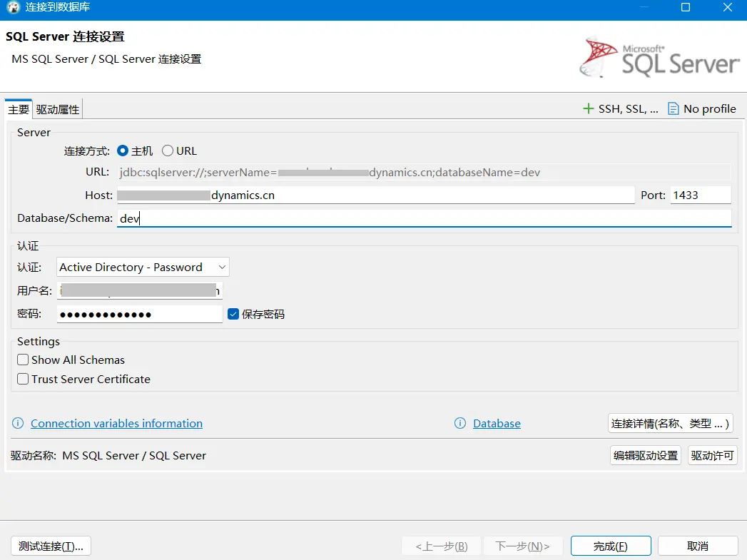This screenshot has height=560, width=747.
Task: Focus the Port field showing 1433
Action: [701, 195]
